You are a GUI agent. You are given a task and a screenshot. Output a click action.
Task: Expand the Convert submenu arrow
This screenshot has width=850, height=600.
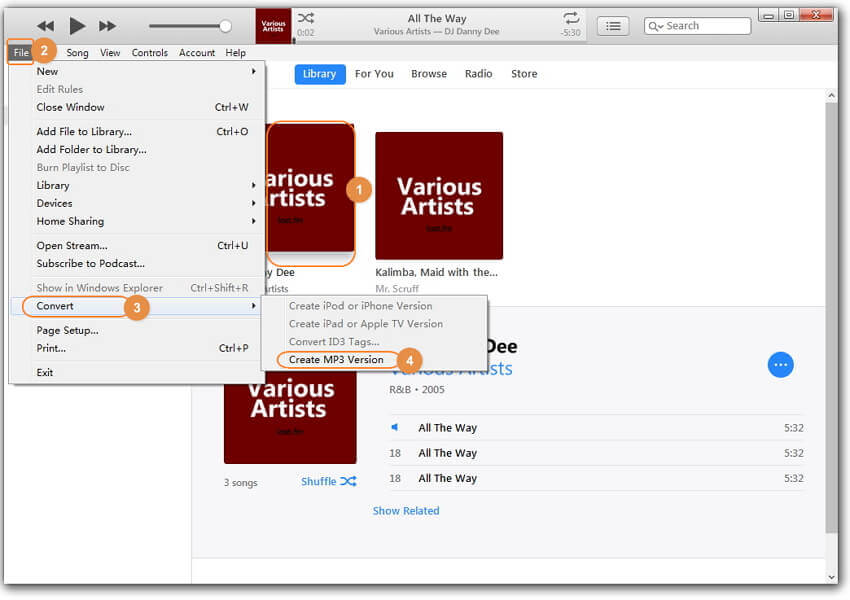[253, 306]
